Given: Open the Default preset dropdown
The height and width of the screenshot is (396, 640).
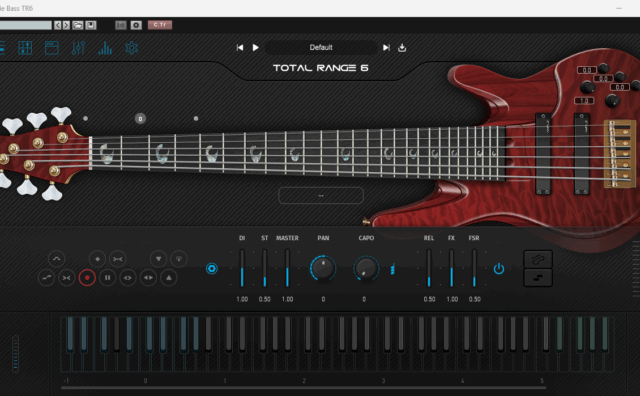Looking at the screenshot, I should pyautogui.click(x=321, y=47).
